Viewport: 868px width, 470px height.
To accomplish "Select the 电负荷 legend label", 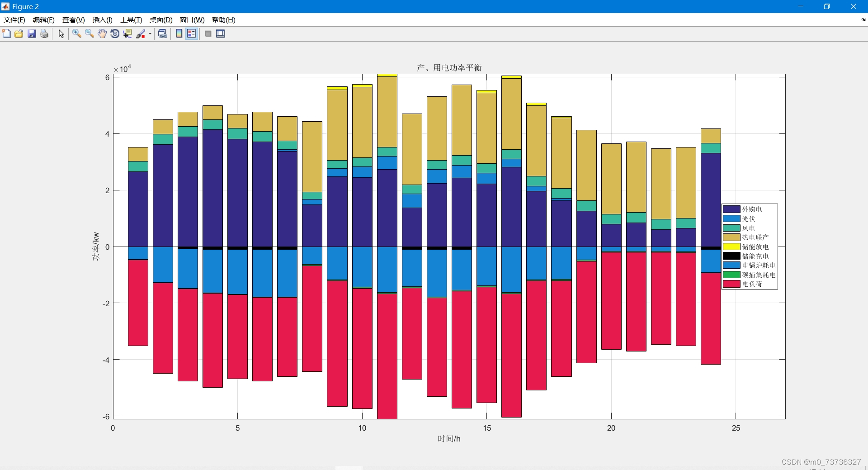I will [x=752, y=284].
